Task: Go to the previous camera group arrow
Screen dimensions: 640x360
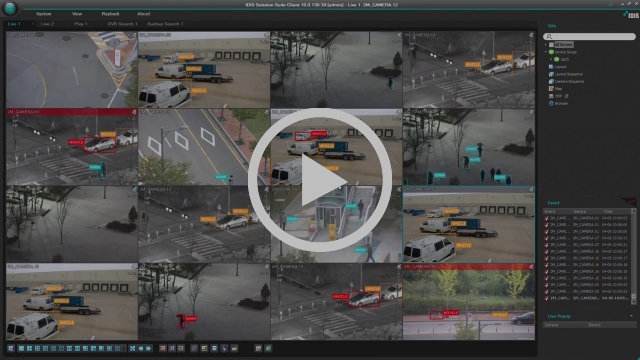Action: pos(141,349)
